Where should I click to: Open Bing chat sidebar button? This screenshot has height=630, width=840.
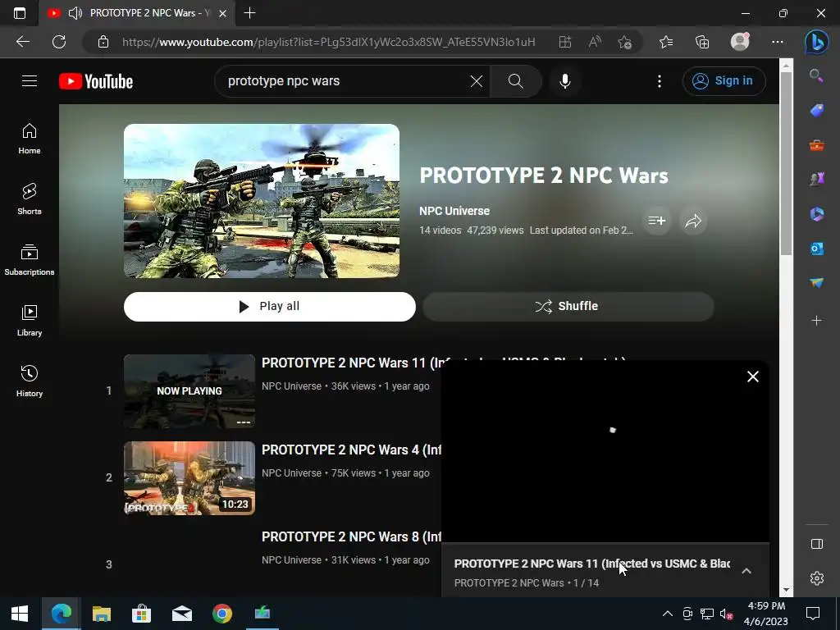tap(816, 42)
